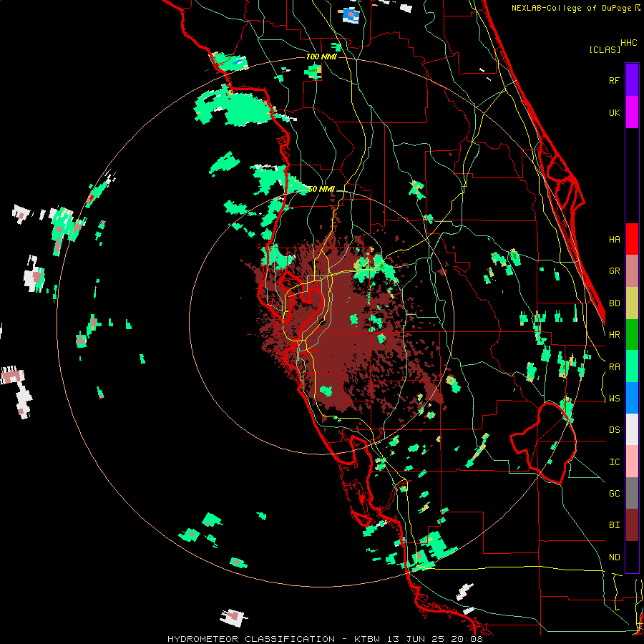Select the BD yellow legend swatch
644x644 pixels.
click(x=632, y=303)
